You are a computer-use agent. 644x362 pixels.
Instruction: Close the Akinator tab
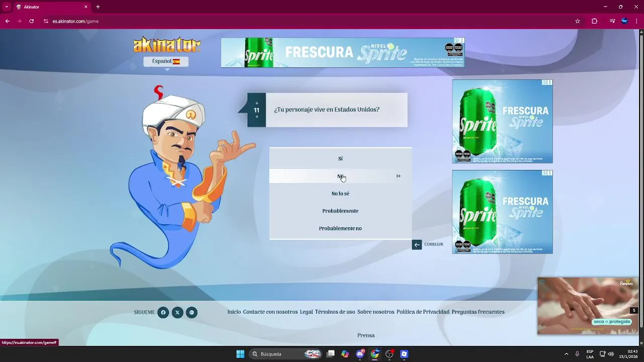tap(86, 7)
